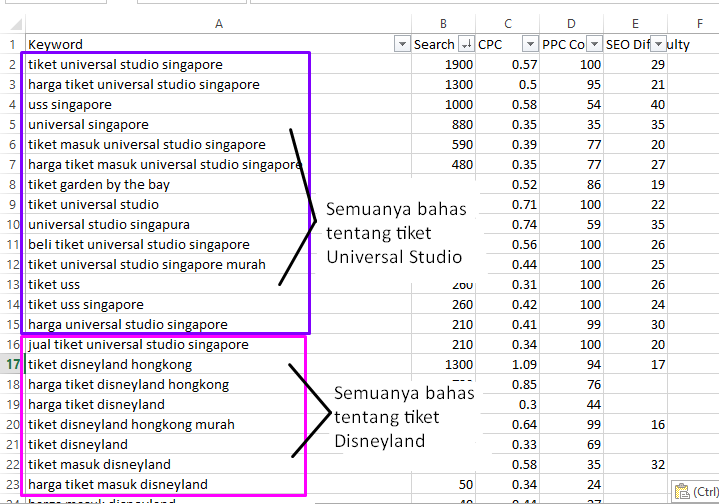Open the SEO Difficulty column filter dropdown
The width and height of the screenshot is (719, 504).
(x=658, y=44)
